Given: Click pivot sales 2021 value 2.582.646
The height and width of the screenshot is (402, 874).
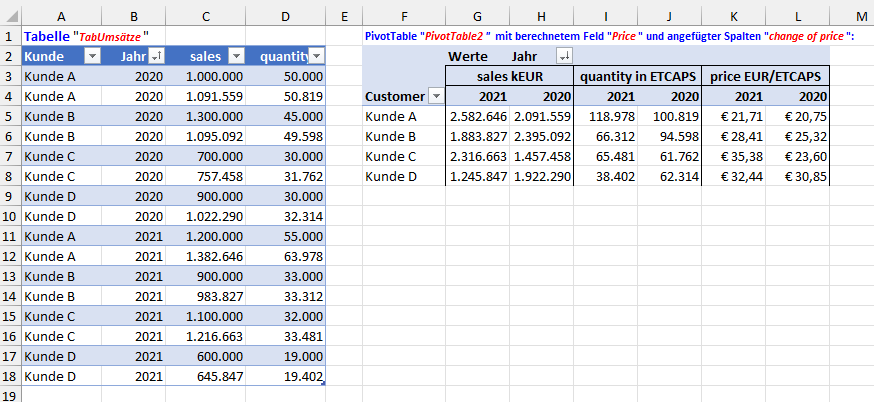Looking at the screenshot, I should [x=478, y=117].
